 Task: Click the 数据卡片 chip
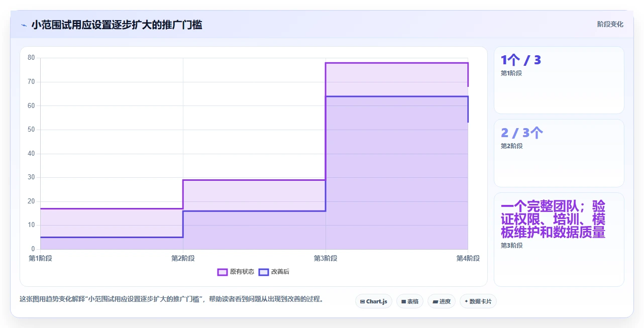click(478, 301)
